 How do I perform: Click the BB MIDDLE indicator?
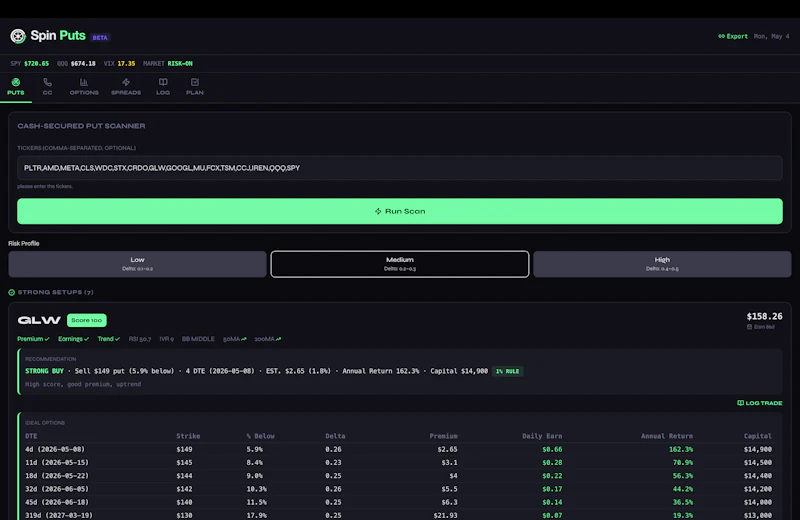click(198, 339)
